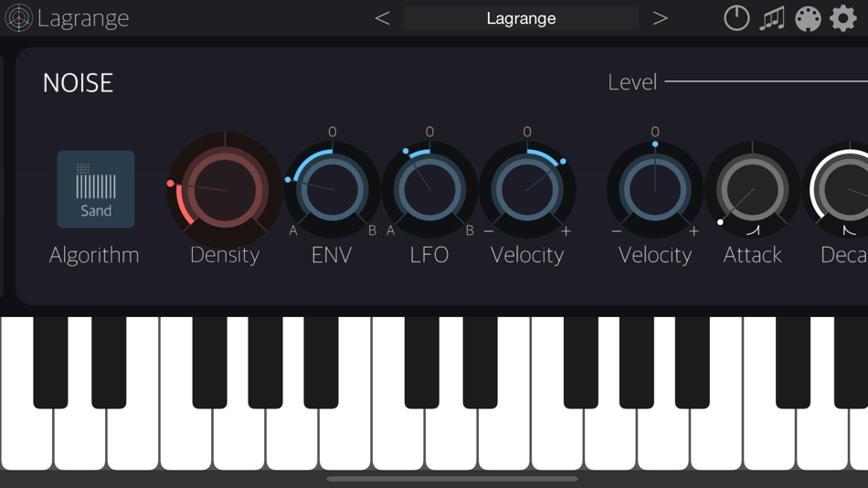This screenshot has width=868, height=488.
Task: Click the first Velocity knob beside LFO
Action: 527,190
